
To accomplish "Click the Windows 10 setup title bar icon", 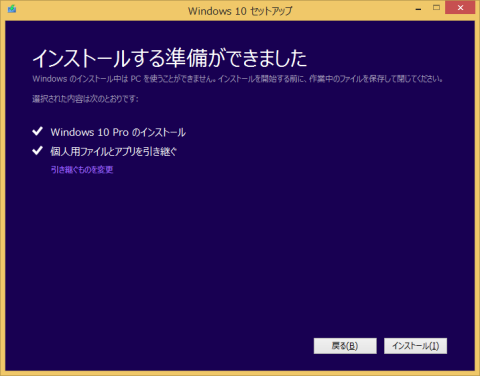I will point(12,9).
